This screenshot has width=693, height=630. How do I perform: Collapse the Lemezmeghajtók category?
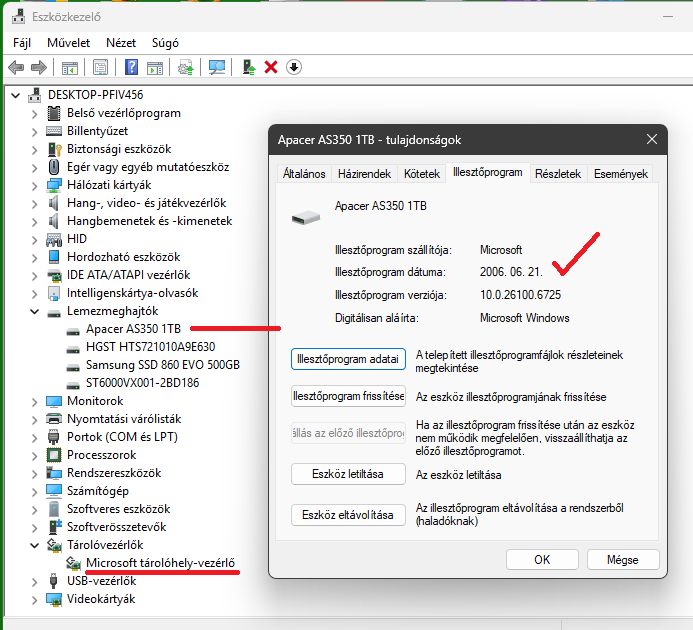(x=34, y=311)
